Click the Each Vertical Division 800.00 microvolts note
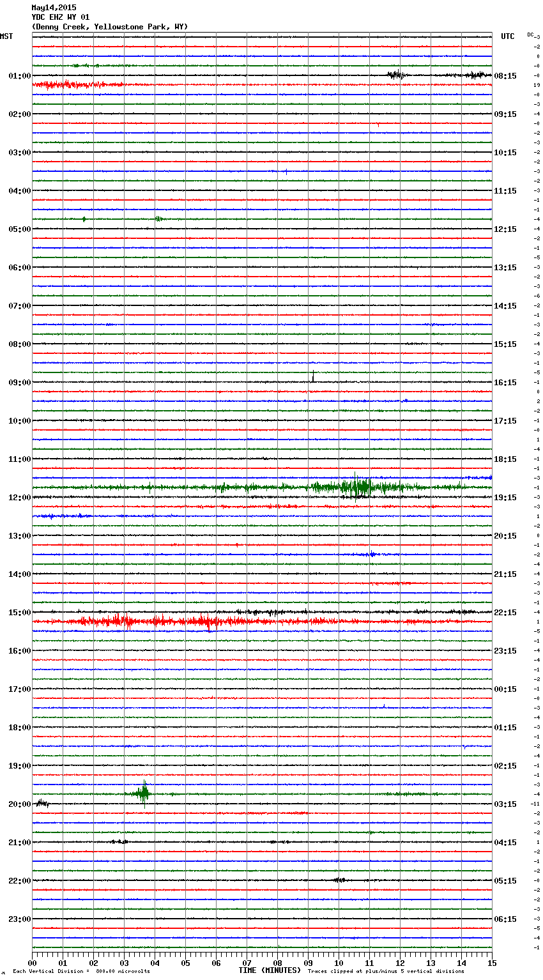Screen dimensions: 543x980 (81, 971)
